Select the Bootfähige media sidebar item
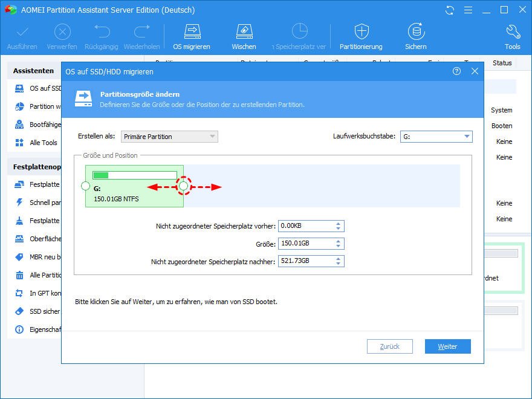 38,125
